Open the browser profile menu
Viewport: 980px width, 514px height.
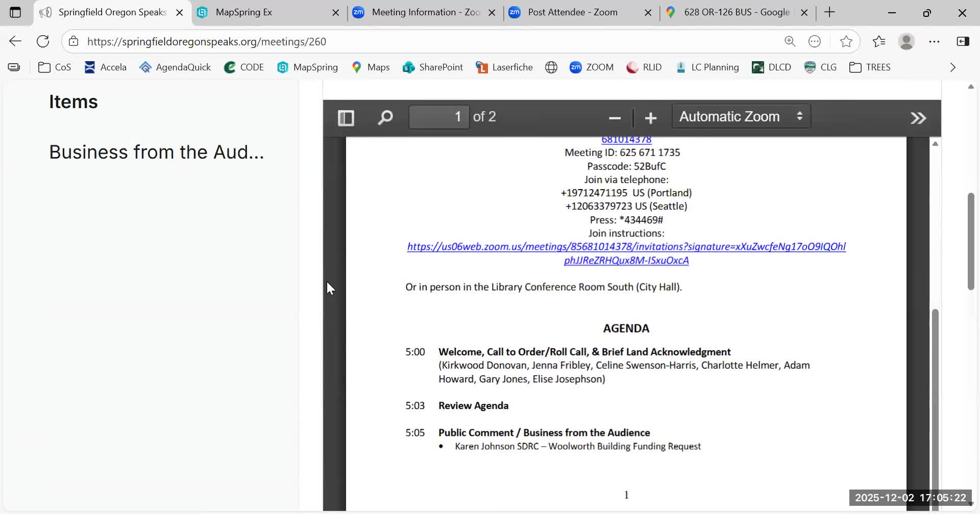[x=906, y=41]
